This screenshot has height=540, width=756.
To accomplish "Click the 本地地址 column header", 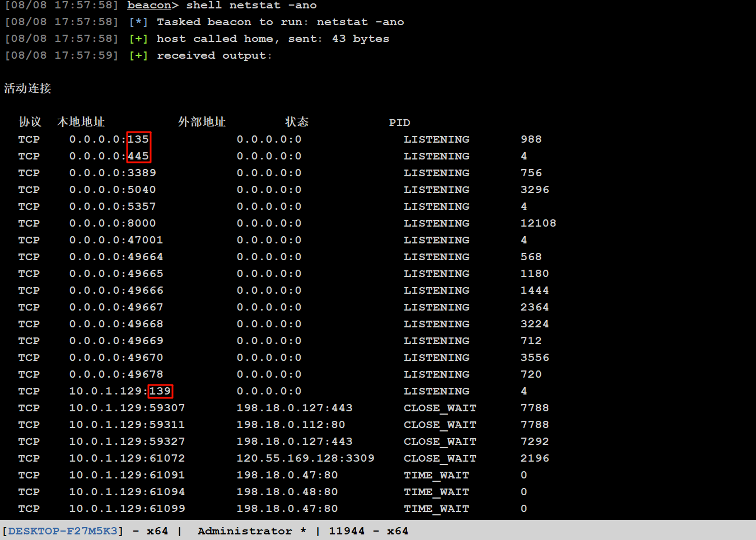I will [x=81, y=122].
